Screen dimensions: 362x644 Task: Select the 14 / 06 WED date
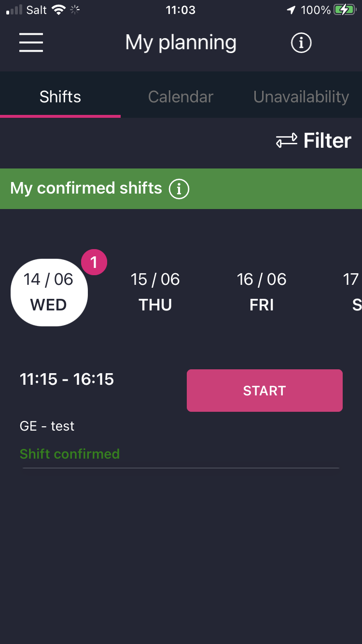(49, 292)
